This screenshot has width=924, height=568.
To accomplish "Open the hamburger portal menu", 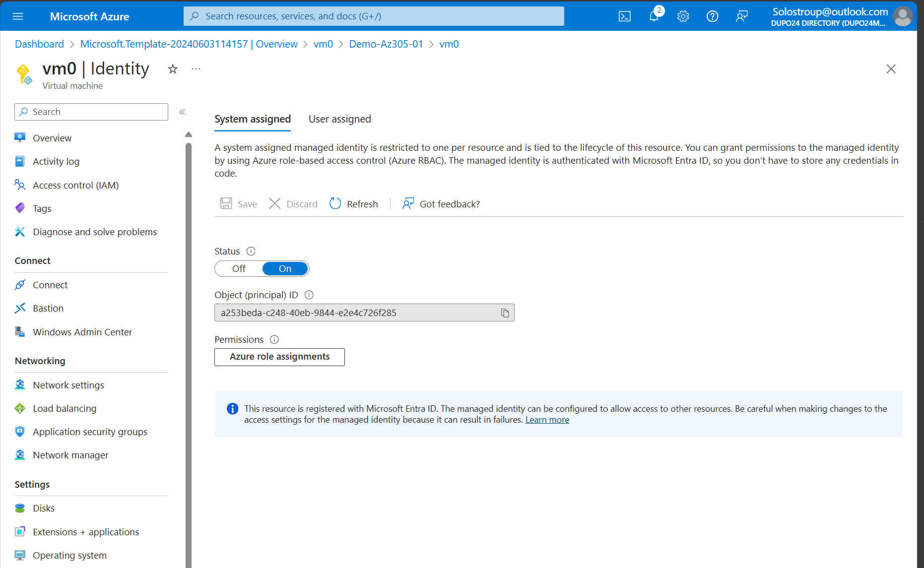I will [x=18, y=16].
